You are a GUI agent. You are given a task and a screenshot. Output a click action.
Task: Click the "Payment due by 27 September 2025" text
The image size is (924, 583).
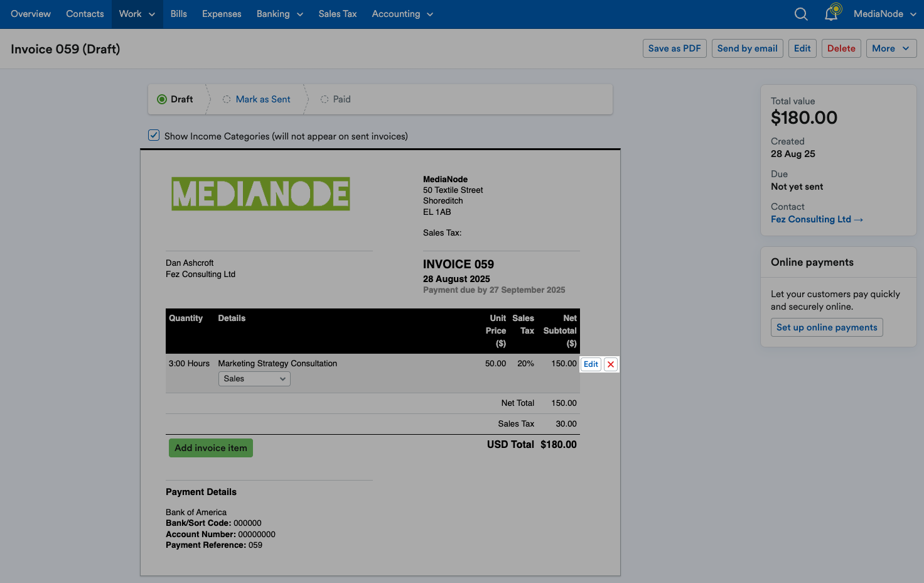pyautogui.click(x=494, y=290)
